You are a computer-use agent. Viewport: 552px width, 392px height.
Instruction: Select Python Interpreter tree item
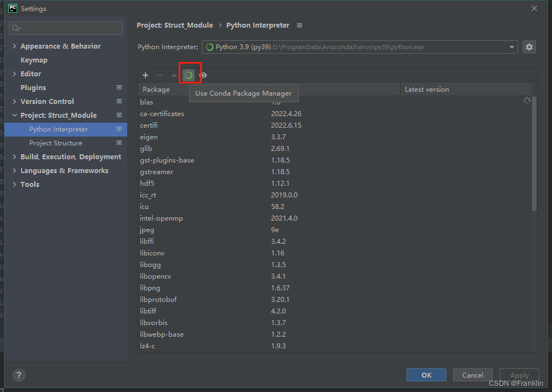(x=66, y=129)
